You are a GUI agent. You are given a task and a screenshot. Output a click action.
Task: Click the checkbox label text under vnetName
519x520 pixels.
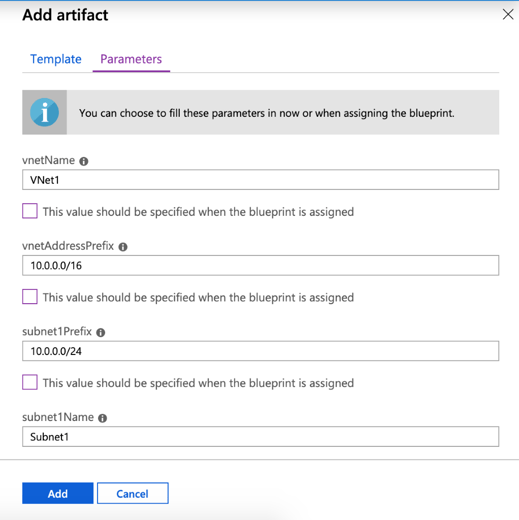tap(198, 212)
